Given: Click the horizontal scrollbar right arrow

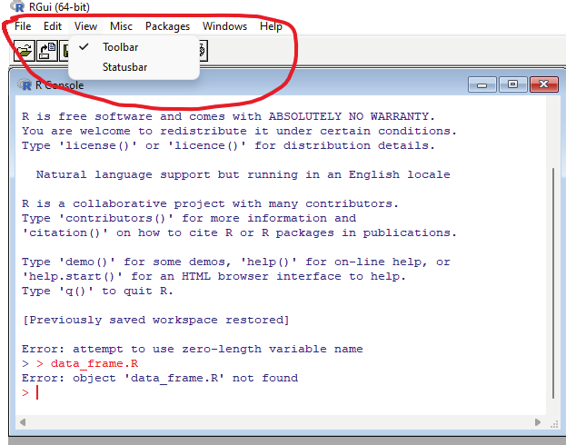Looking at the screenshot, I should point(537,422).
